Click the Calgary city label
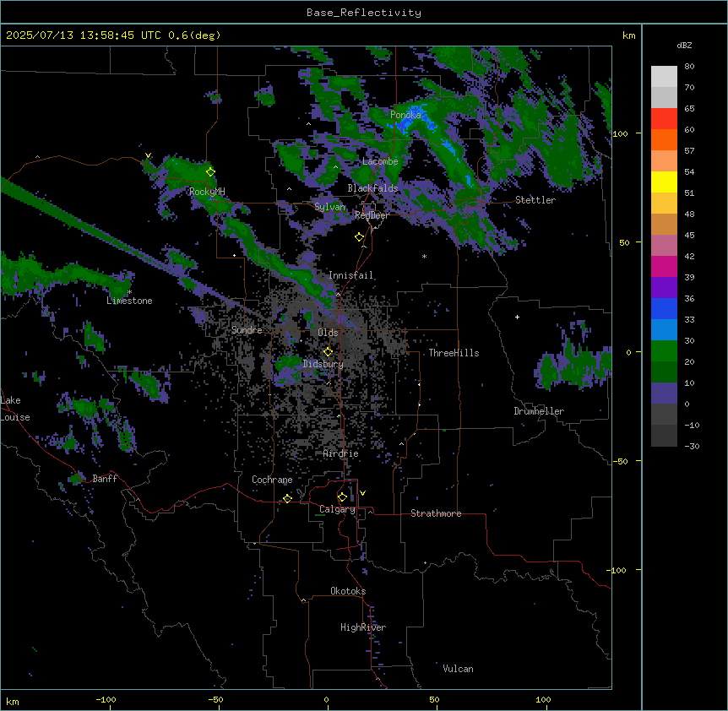This screenshot has height=711, width=728. click(x=337, y=509)
